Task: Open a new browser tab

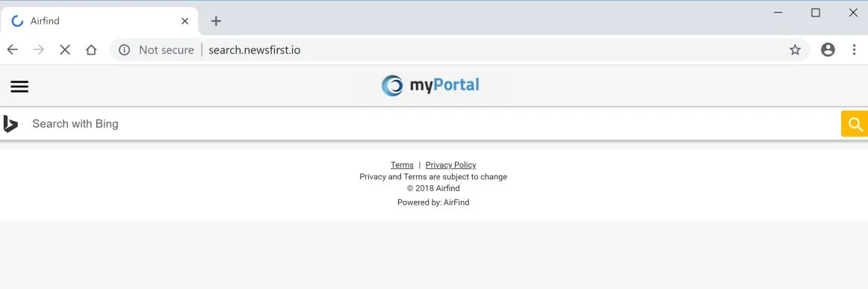Action: coord(216,21)
